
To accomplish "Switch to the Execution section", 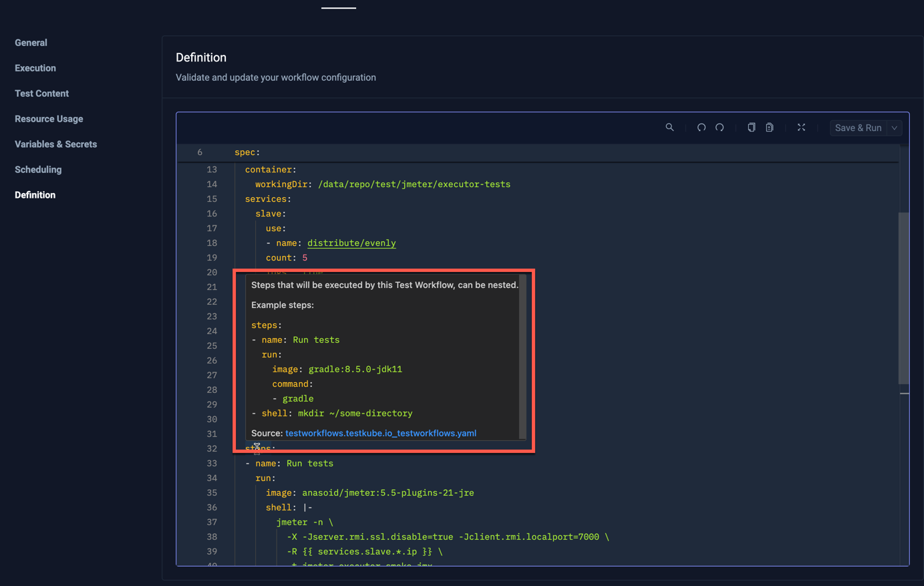I will click(x=35, y=67).
